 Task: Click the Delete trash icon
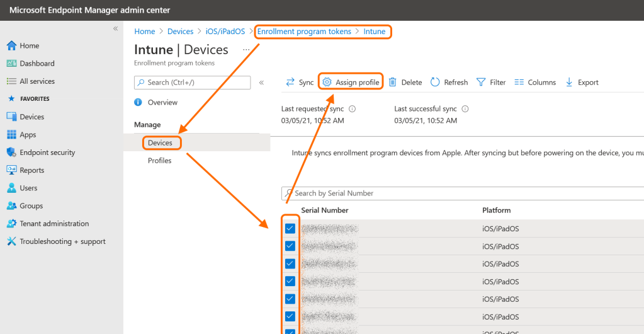pyautogui.click(x=393, y=83)
